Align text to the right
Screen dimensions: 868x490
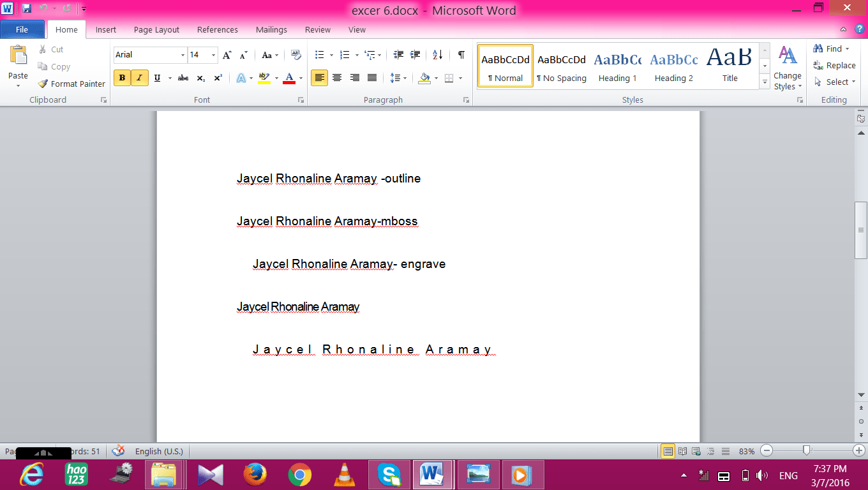click(x=354, y=78)
